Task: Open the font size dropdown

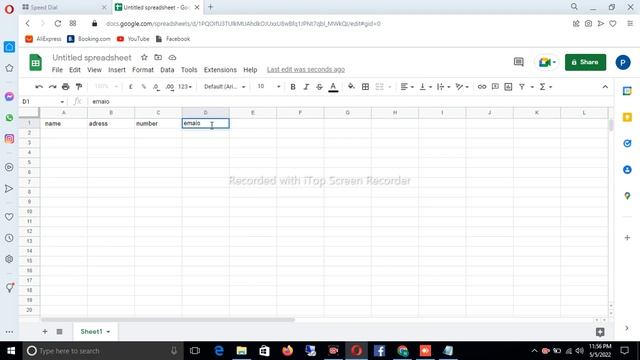Action: coord(269,87)
